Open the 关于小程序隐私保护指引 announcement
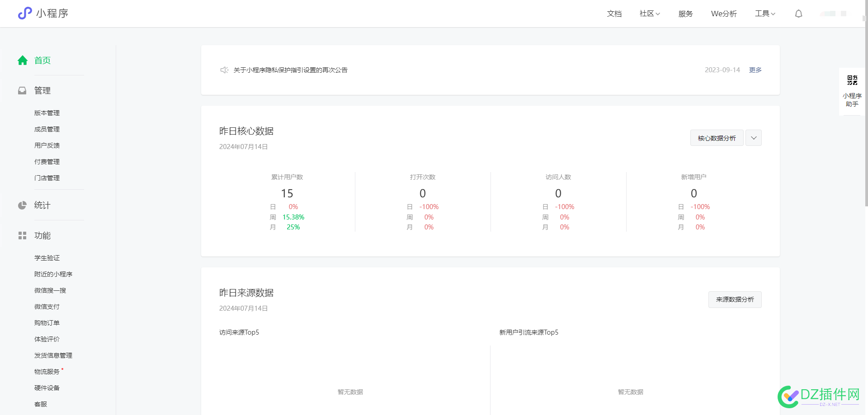The width and height of the screenshot is (868, 415). [x=290, y=70]
